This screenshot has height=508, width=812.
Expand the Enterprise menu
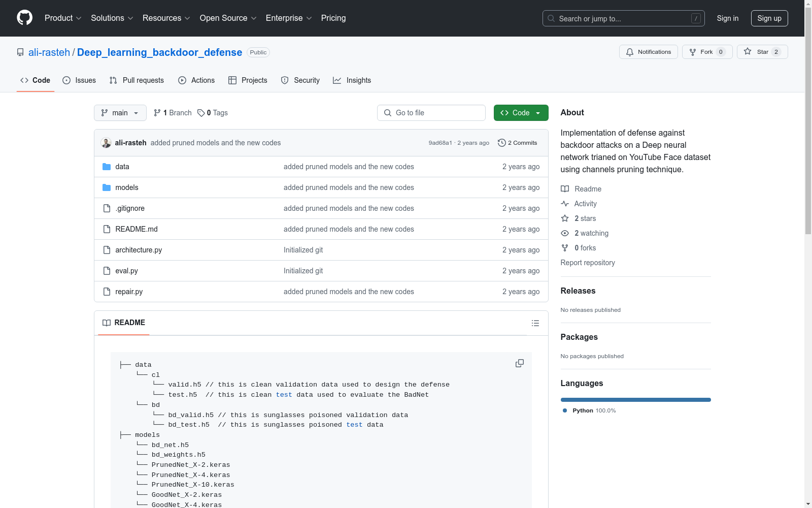(289, 18)
